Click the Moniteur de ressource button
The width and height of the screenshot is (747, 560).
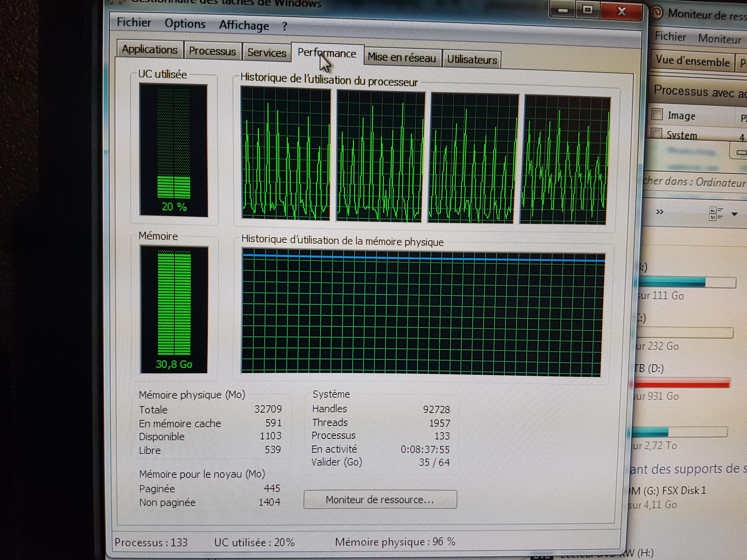380,500
